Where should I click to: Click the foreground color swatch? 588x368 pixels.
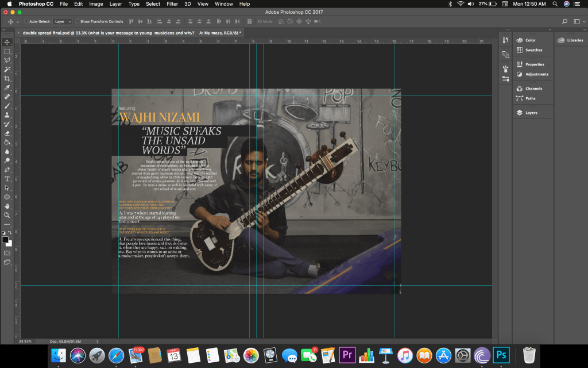click(x=5, y=239)
